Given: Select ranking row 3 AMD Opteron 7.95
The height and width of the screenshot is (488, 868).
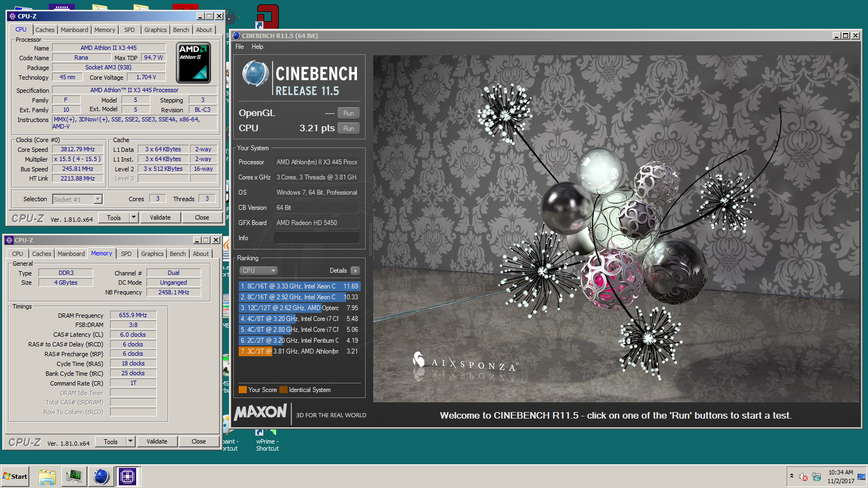Looking at the screenshot, I should tap(299, 308).
